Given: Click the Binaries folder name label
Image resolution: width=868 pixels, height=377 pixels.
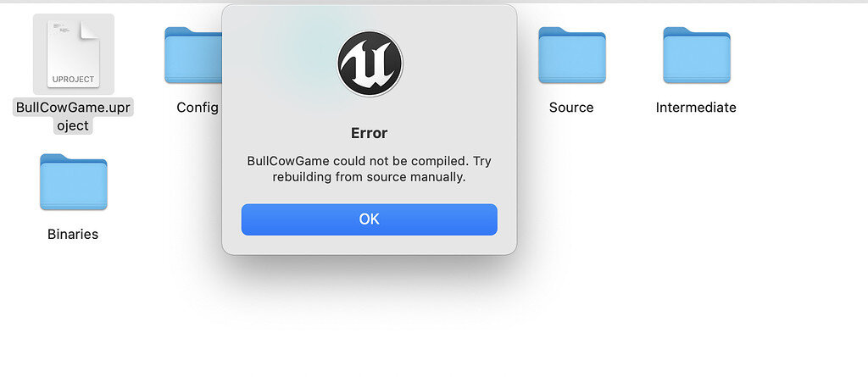Looking at the screenshot, I should pos(73,234).
